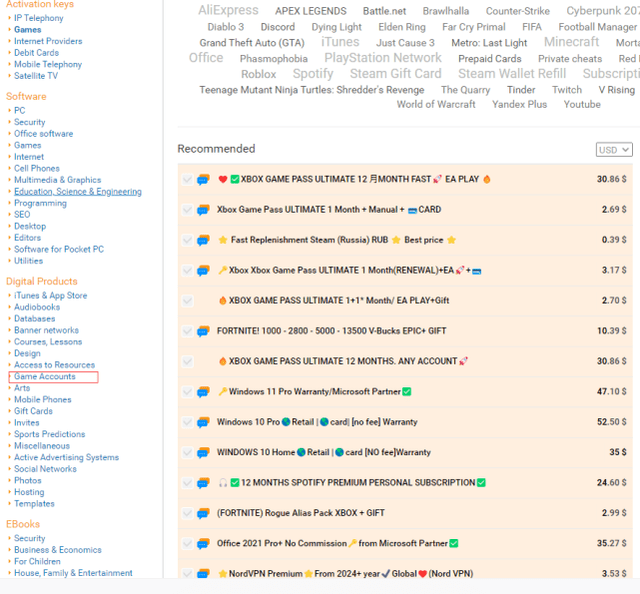Click chat icon on Windows 10 Home Retail row
The height and width of the screenshot is (594, 640).
203,452
